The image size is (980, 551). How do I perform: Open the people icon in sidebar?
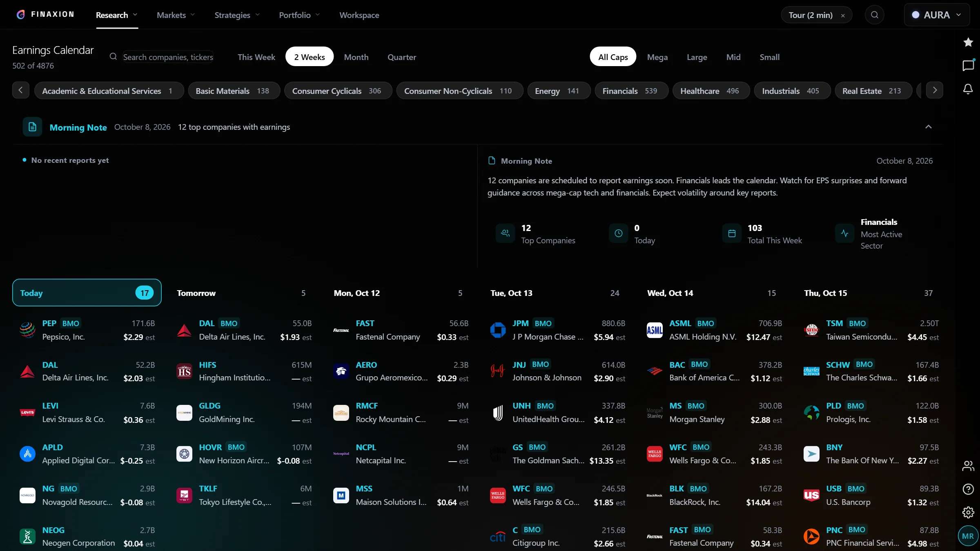pos(968,466)
